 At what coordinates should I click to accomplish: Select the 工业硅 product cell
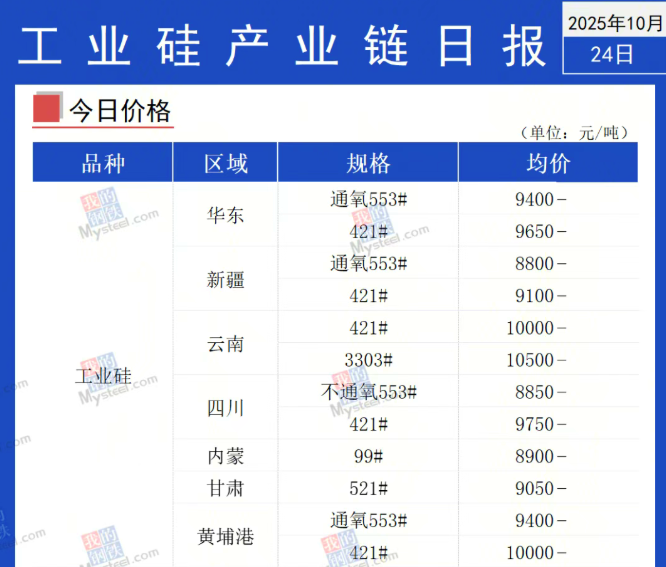tap(103, 376)
